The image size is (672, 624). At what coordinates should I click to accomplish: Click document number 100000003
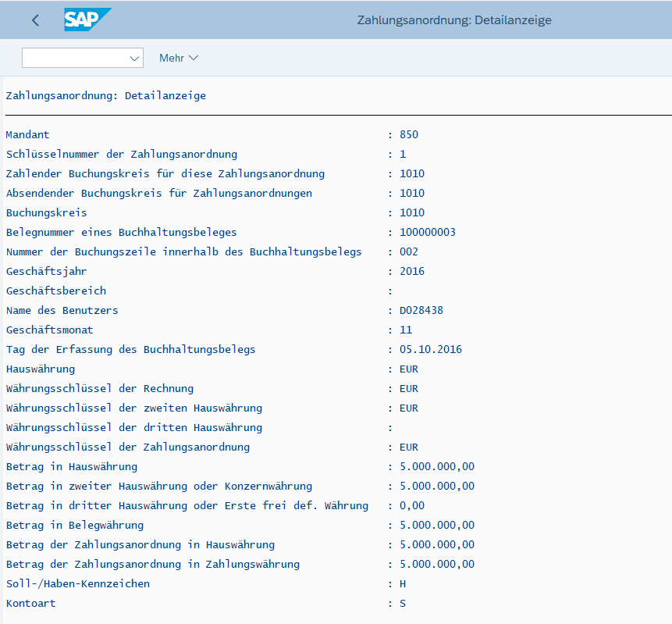click(x=427, y=232)
